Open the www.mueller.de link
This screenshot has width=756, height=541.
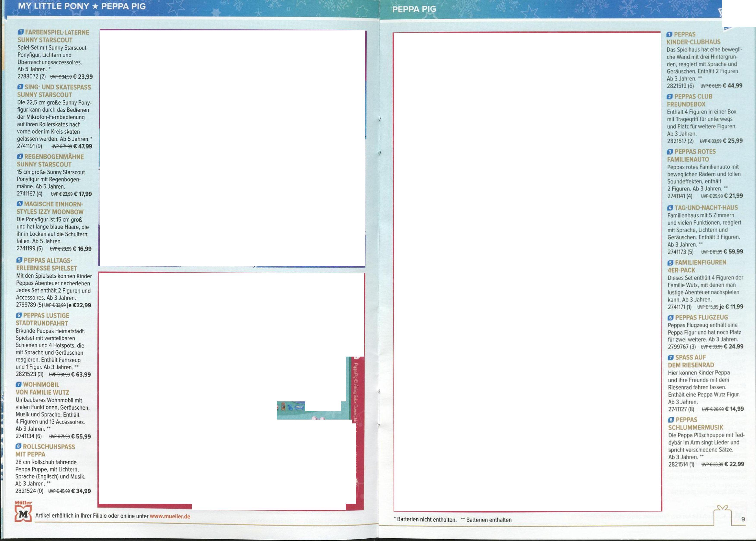click(x=170, y=516)
